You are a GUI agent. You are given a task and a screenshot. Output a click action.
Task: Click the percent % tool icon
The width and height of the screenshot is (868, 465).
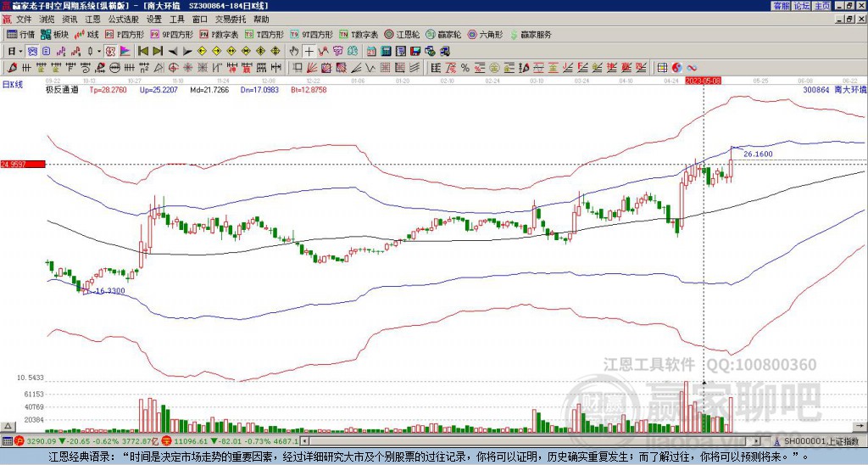(x=465, y=68)
